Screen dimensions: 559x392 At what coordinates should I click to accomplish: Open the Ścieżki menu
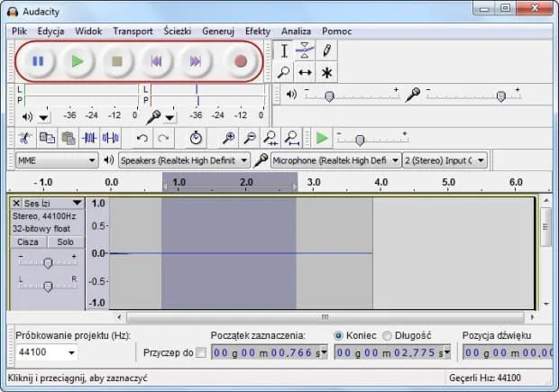pos(178,32)
